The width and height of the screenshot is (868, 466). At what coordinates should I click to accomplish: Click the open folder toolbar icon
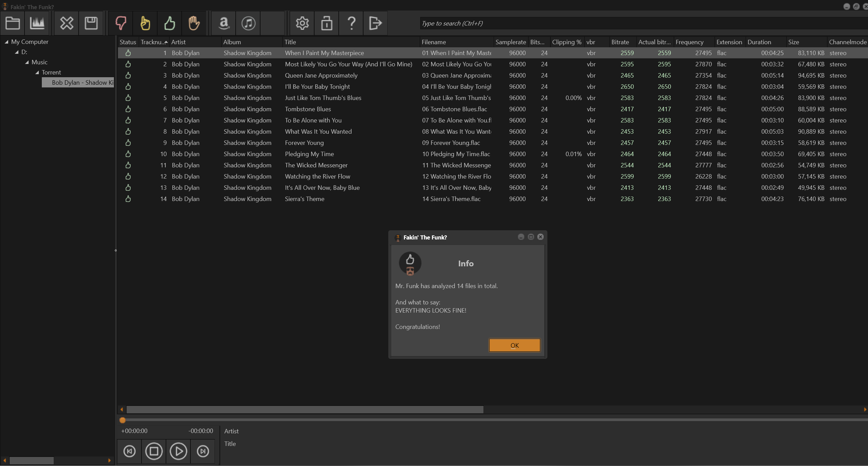point(13,23)
